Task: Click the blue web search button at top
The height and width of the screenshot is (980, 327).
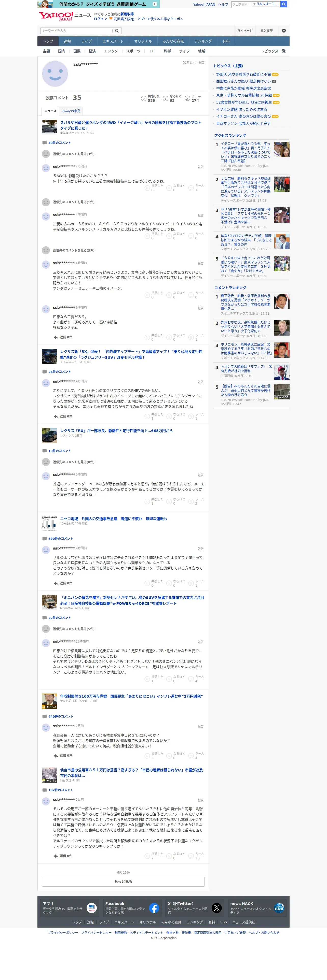Action: (x=284, y=4)
